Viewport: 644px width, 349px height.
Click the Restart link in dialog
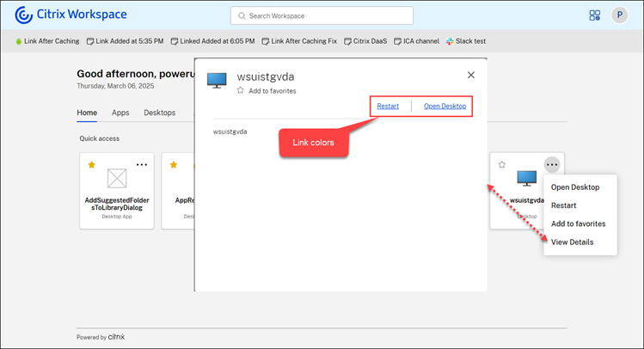tap(388, 106)
